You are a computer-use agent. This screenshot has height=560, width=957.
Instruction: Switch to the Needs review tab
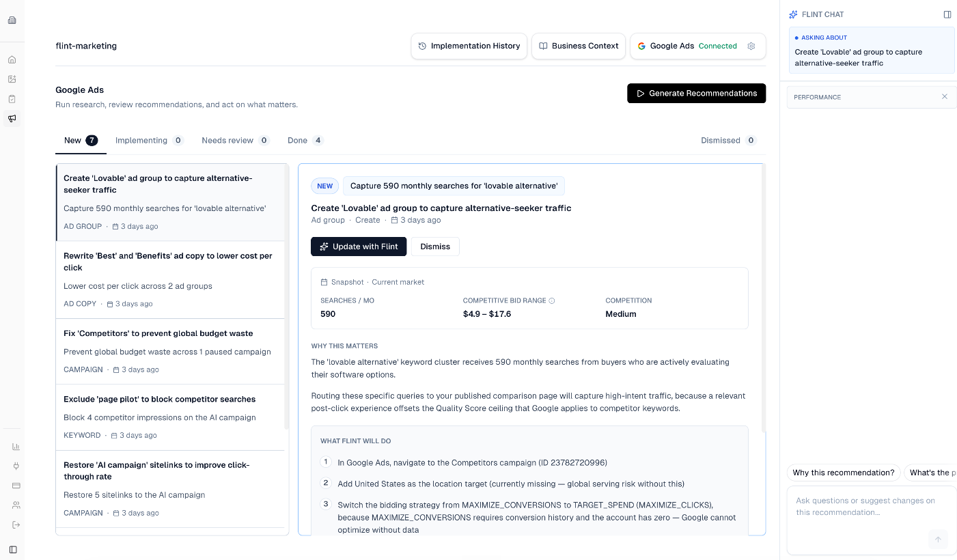pyautogui.click(x=236, y=141)
